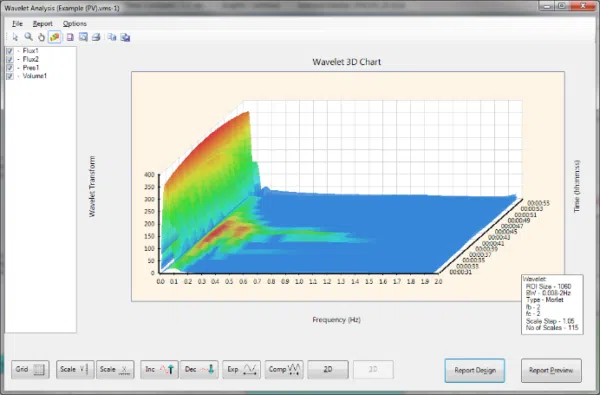Click the Report Design button
The width and height of the screenshot is (600, 395).
[475, 370]
